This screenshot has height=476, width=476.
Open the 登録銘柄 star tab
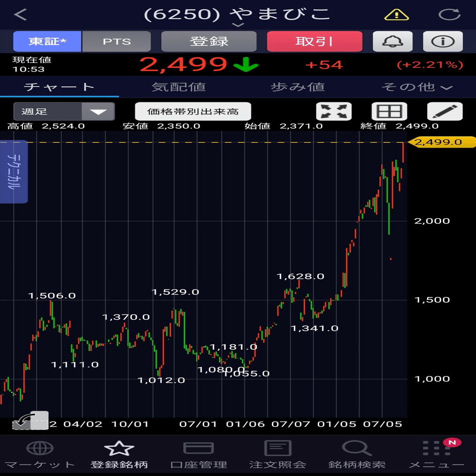pyautogui.click(x=119, y=454)
